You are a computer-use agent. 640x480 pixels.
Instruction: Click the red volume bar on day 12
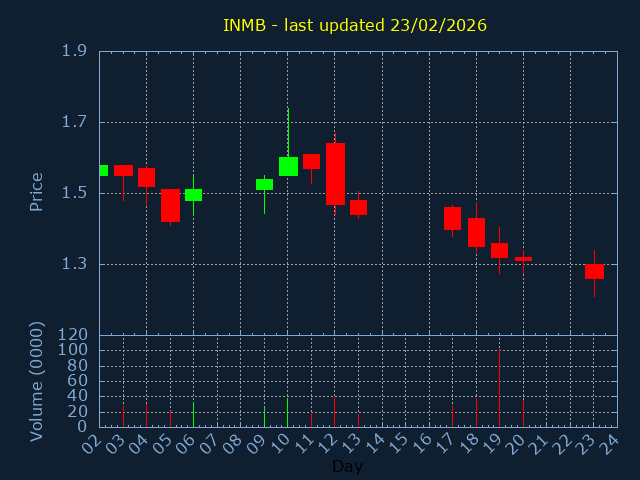point(335,412)
